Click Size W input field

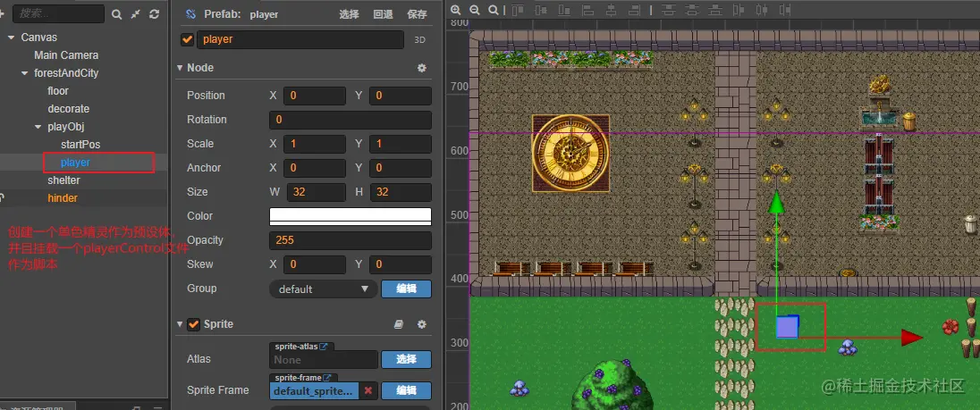coord(317,192)
